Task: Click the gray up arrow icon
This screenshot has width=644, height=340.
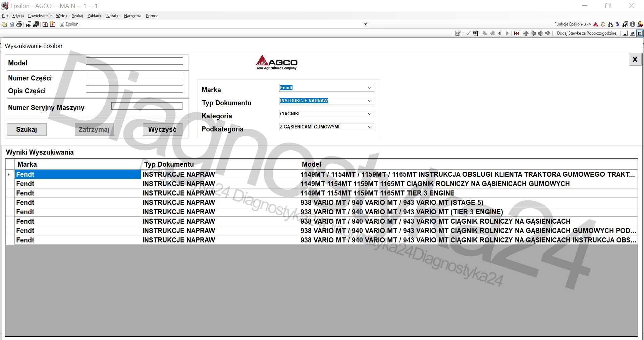Action: (526, 33)
